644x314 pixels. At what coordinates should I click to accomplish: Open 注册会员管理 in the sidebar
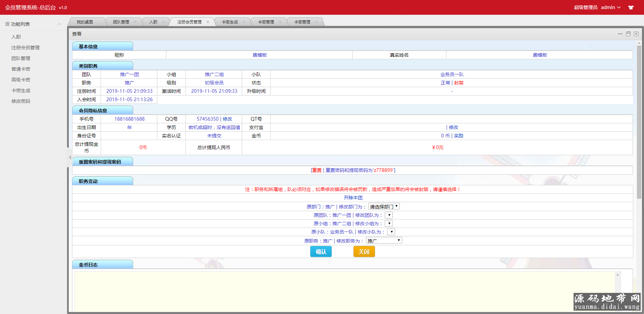[25, 48]
